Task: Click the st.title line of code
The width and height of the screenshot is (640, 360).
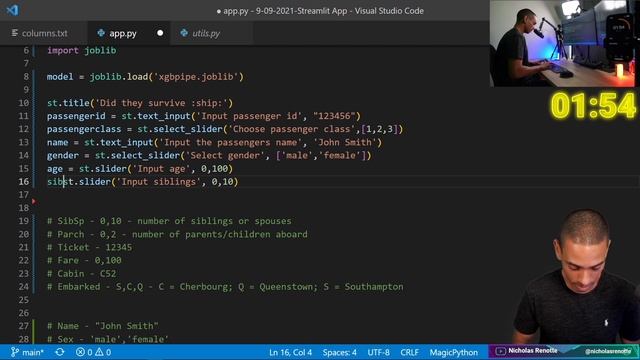Action: 140,103
